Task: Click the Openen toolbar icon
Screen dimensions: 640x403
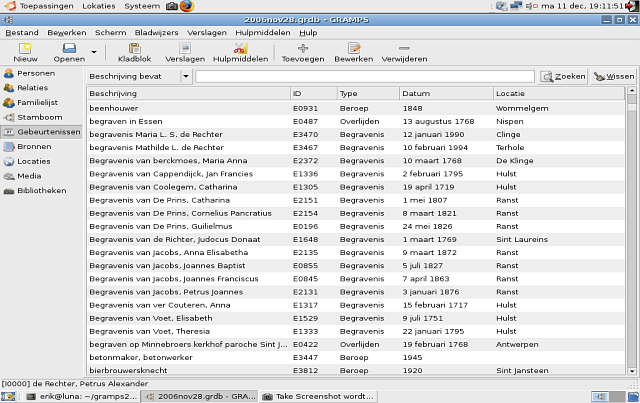Action: click(x=69, y=48)
